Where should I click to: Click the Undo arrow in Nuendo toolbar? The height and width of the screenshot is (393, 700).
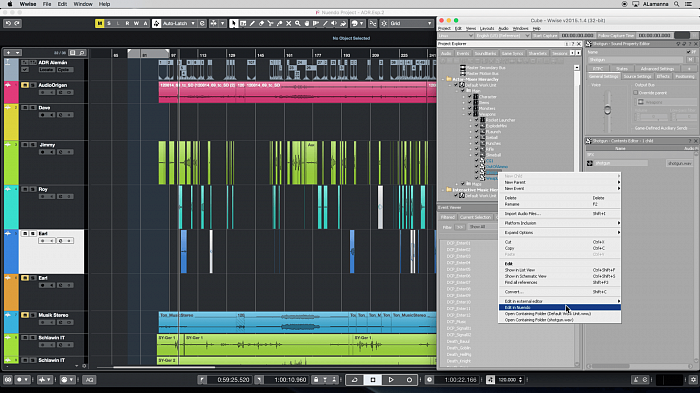coord(8,23)
